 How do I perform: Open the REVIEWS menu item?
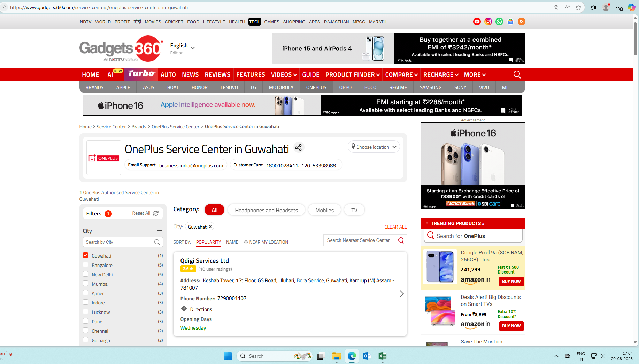point(217,74)
